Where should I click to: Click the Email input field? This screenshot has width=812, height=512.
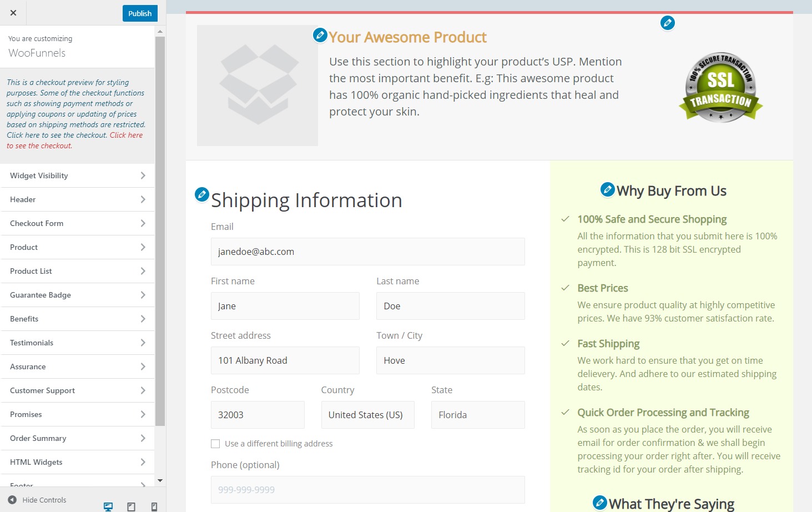point(367,252)
